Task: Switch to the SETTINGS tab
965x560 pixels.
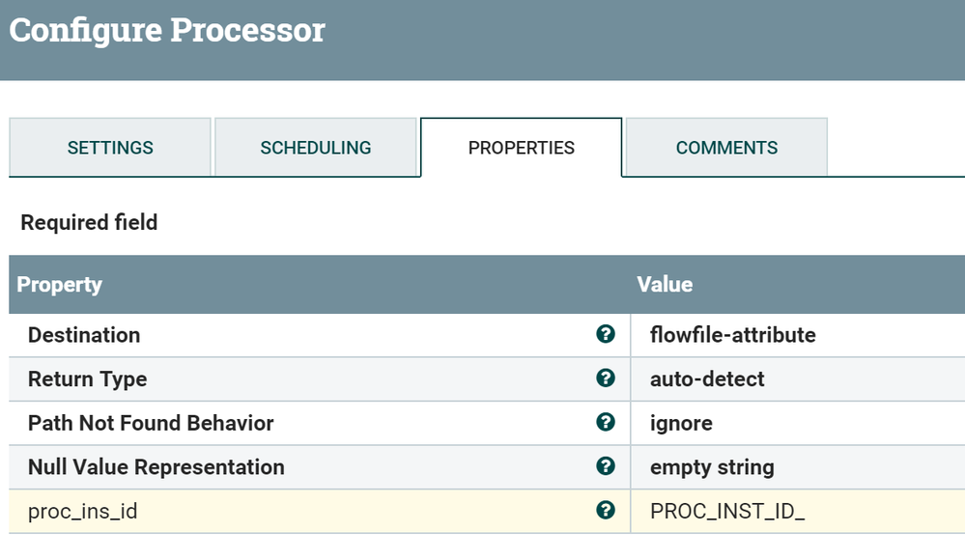Action: tap(109, 147)
